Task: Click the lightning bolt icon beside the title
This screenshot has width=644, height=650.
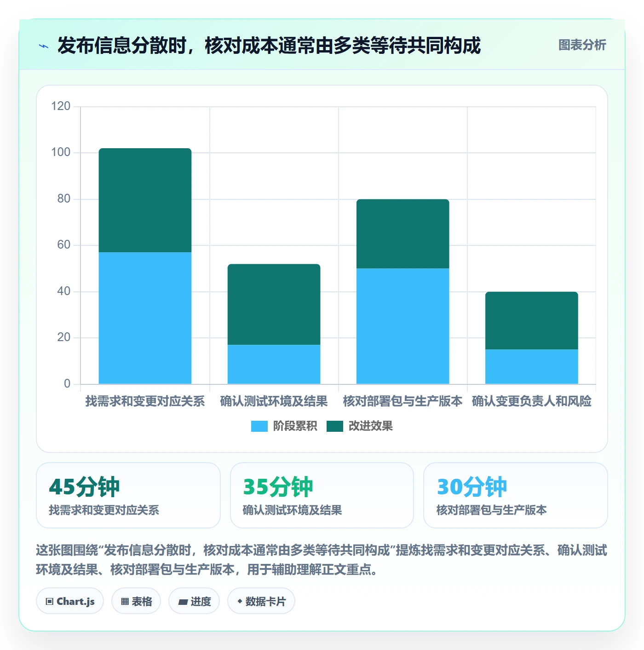Action: pos(44,46)
